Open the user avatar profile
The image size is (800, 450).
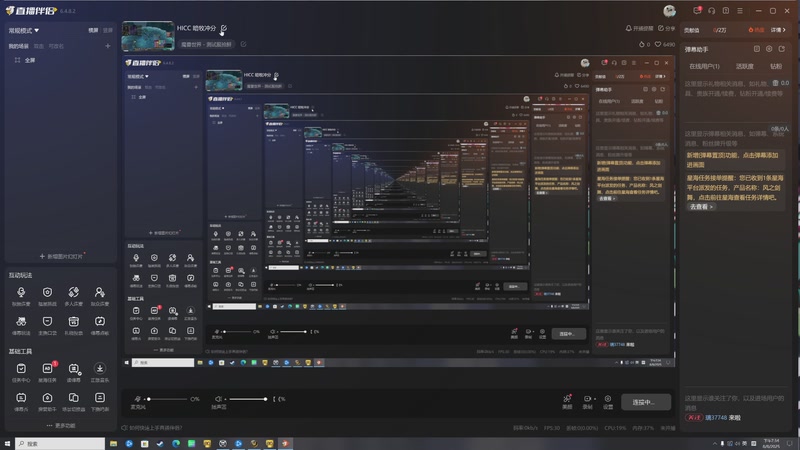click(669, 11)
